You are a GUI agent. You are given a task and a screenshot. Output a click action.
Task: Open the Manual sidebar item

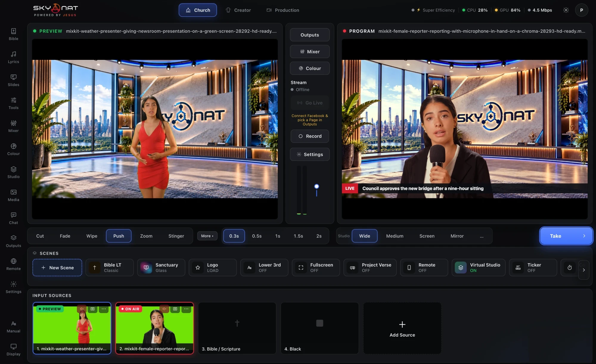[13, 326]
